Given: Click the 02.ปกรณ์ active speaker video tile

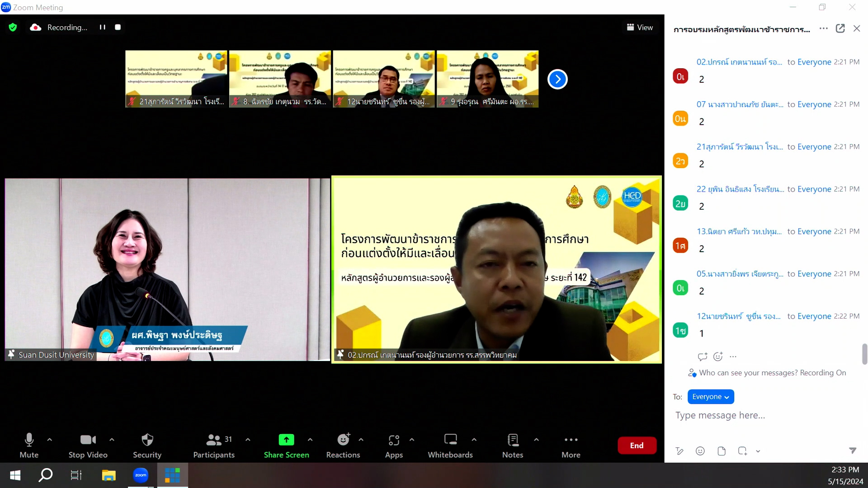Looking at the screenshot, I should tap(496, 269).
